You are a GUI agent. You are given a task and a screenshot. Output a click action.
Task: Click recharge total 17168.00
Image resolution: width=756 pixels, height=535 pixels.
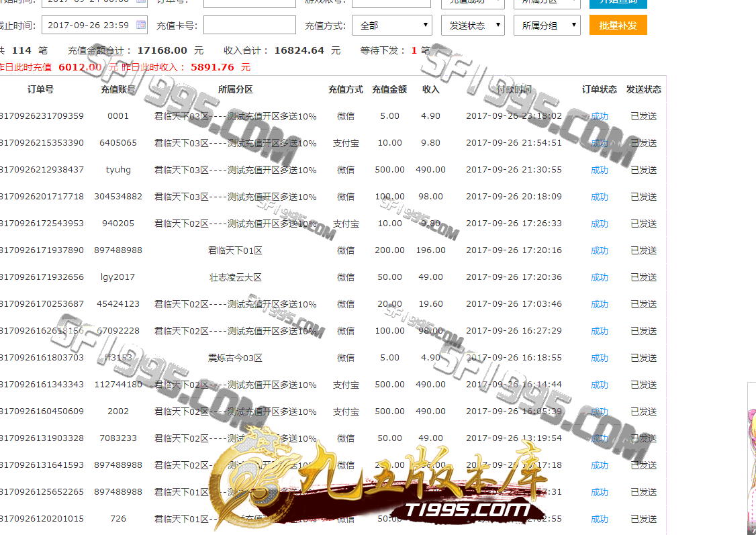pos(162,50)
